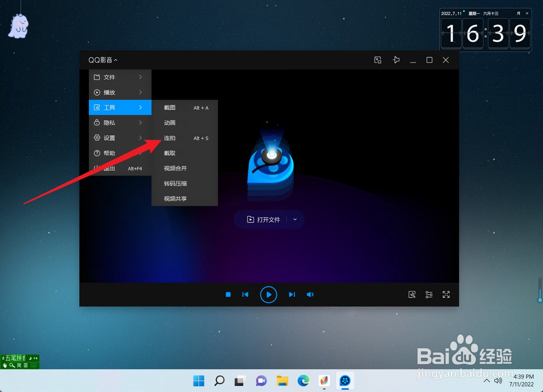The image size is (543, 392).
Task: Stop playback with the stop button
Action: 228,294
